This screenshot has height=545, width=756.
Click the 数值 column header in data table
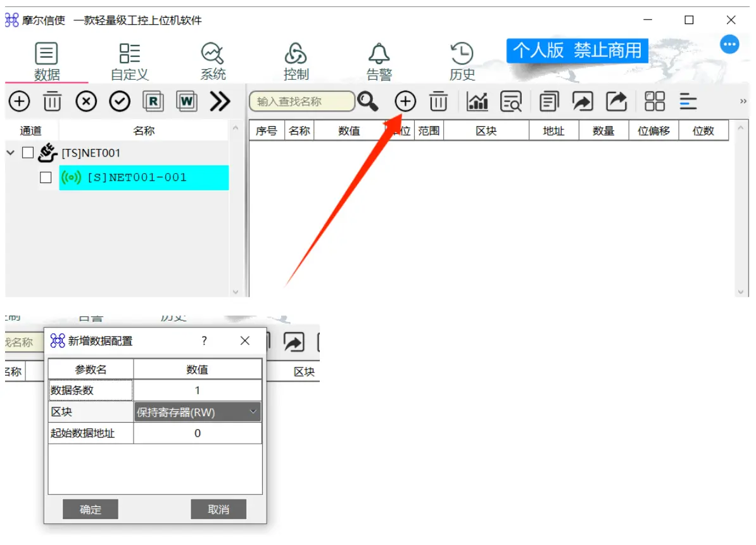point(349,131)
